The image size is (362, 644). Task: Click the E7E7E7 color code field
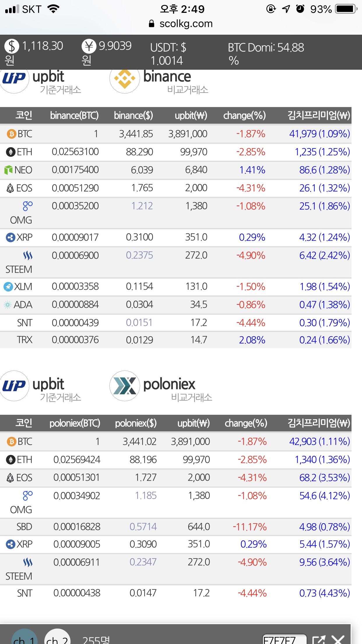pos(284,640)
